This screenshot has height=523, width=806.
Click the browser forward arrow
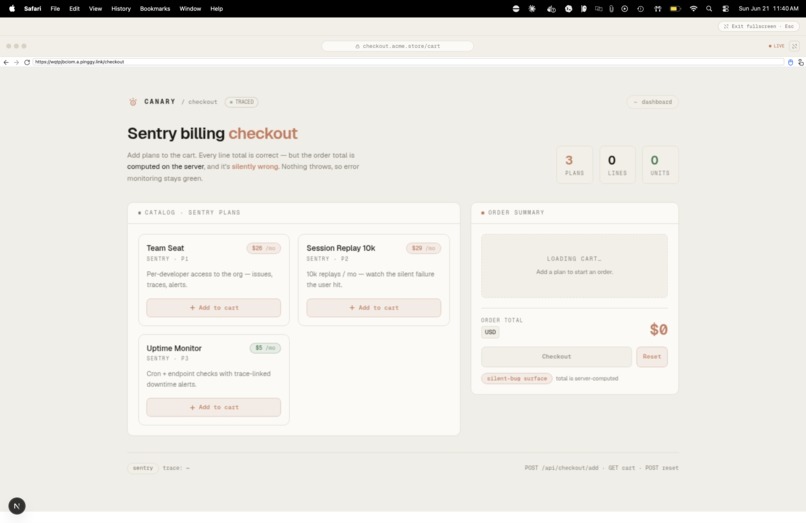point(16,62)
